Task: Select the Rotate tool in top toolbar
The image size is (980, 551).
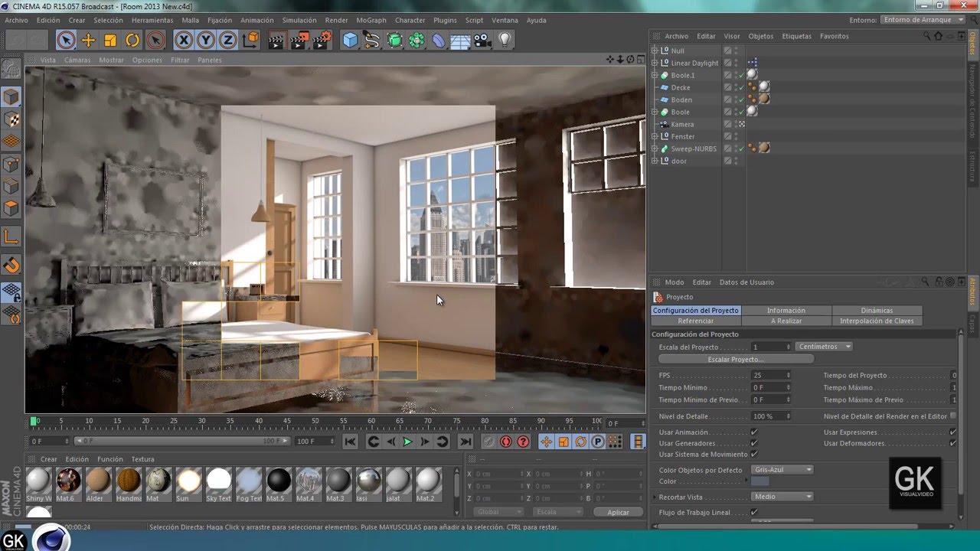Action: tap(132, 41)
